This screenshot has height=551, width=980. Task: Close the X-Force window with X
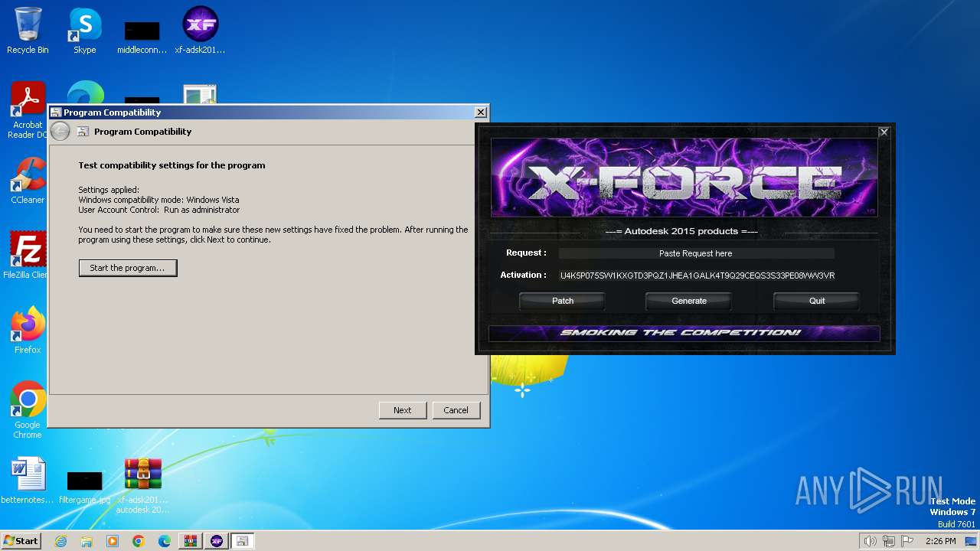[x=884, y=132]
